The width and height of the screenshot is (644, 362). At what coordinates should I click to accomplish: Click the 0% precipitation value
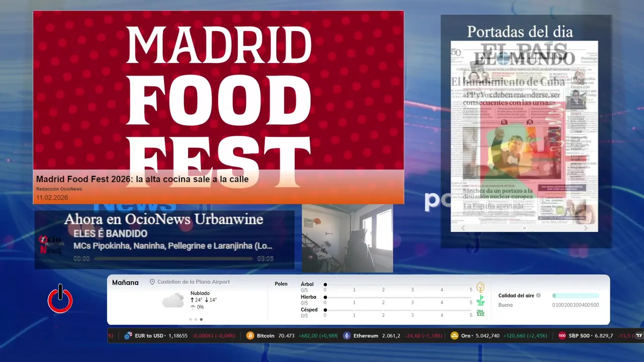pos(200,307)
